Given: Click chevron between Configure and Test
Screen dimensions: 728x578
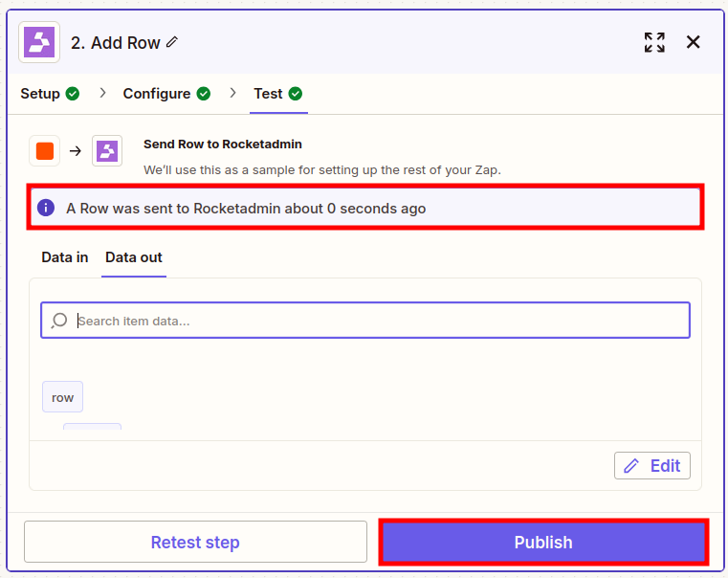Looking at the screenshot, I should click(232, 93).
